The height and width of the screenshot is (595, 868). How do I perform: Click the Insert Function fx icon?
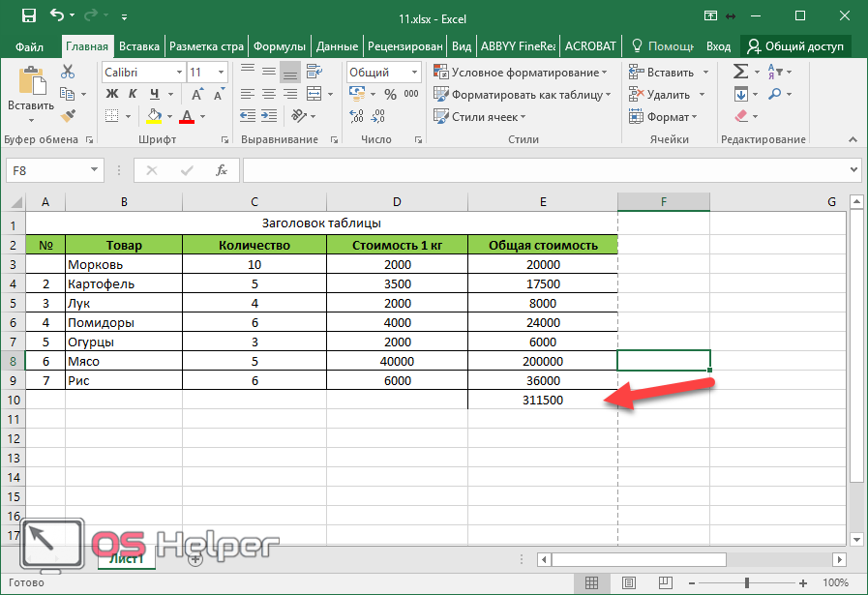click(222, 170)
